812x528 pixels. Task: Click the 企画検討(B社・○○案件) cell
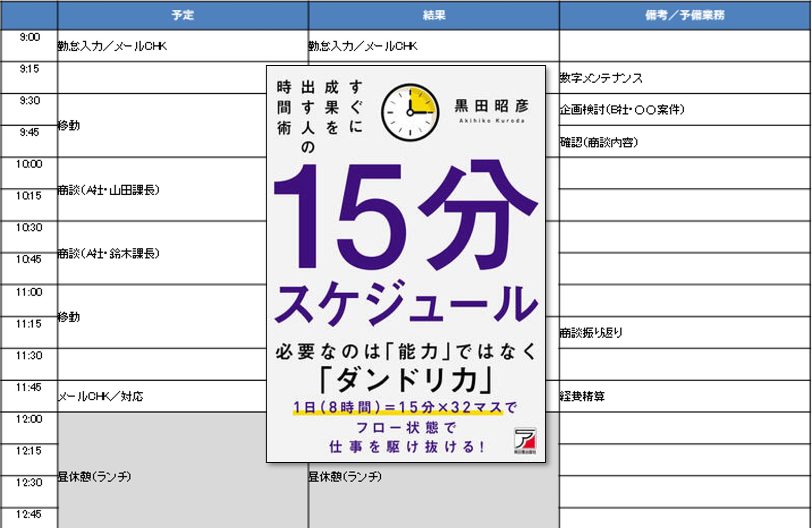[x=685, y=109]
